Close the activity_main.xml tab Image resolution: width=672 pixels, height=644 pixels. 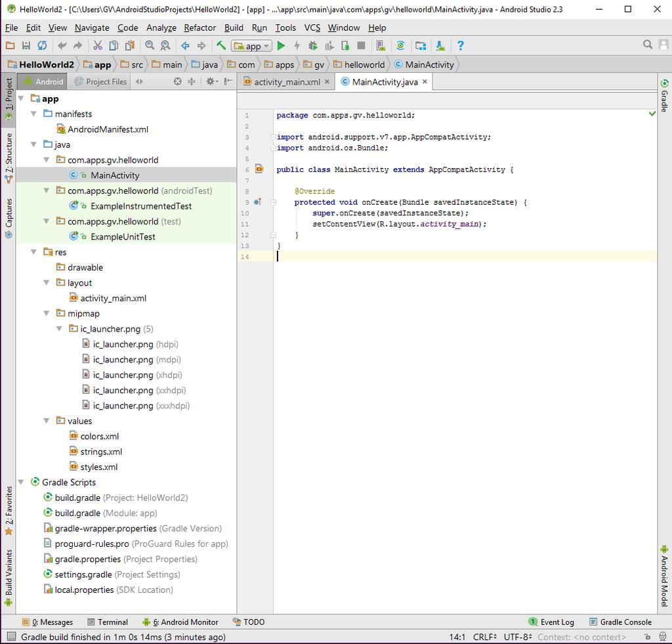coord(327,81)
